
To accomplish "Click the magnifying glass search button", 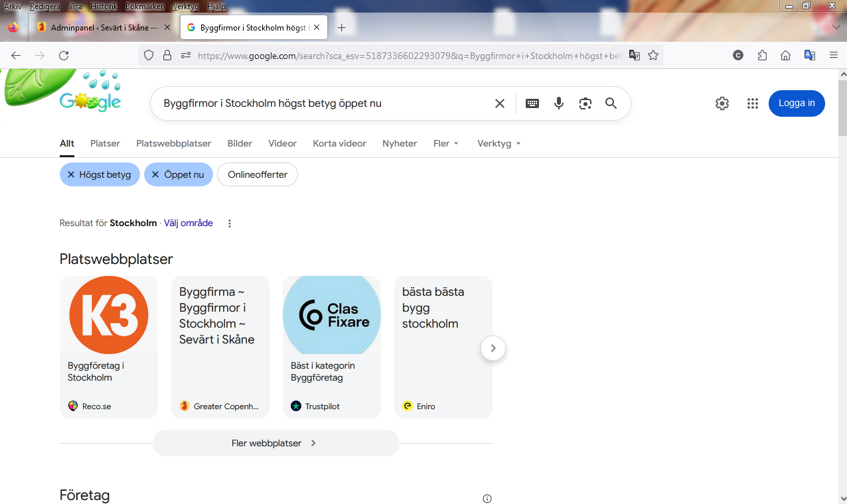I will point(611,103).
